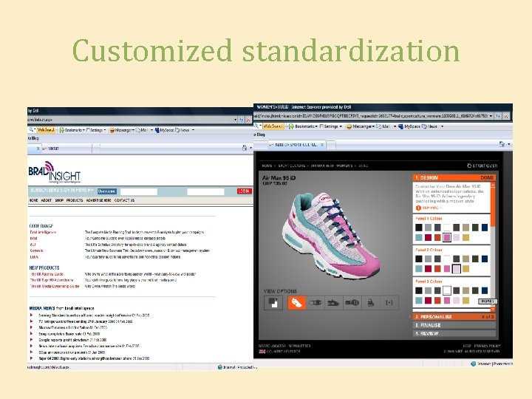
Task: Click the Messenger smiley icon in Nike window
Action: pos(349,126)
